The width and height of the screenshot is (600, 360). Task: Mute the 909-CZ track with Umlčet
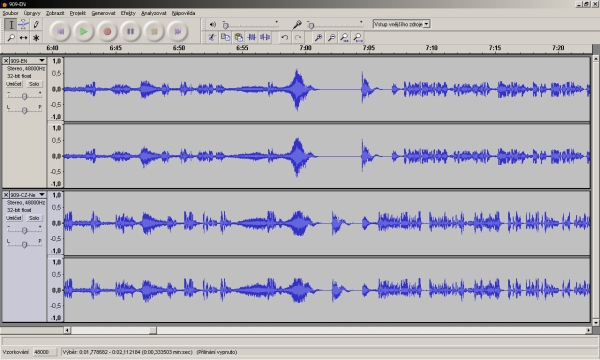[x=14, y=218]
